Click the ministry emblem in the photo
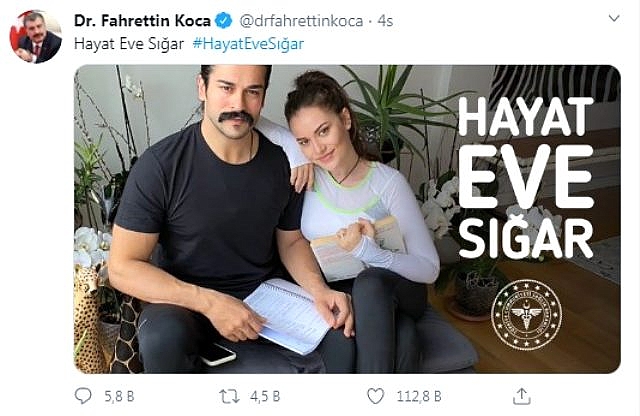The height and width of the screenshot is (416, 640). [528, 316]
